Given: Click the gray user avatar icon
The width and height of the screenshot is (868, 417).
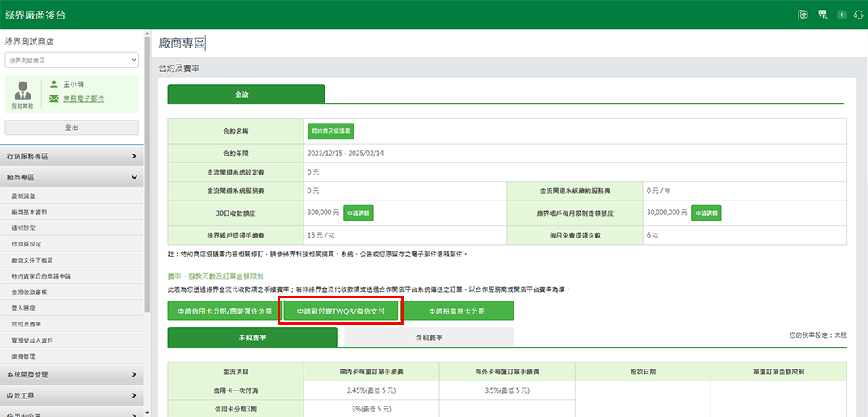Looking at the screenshot, I should point(23,91).
